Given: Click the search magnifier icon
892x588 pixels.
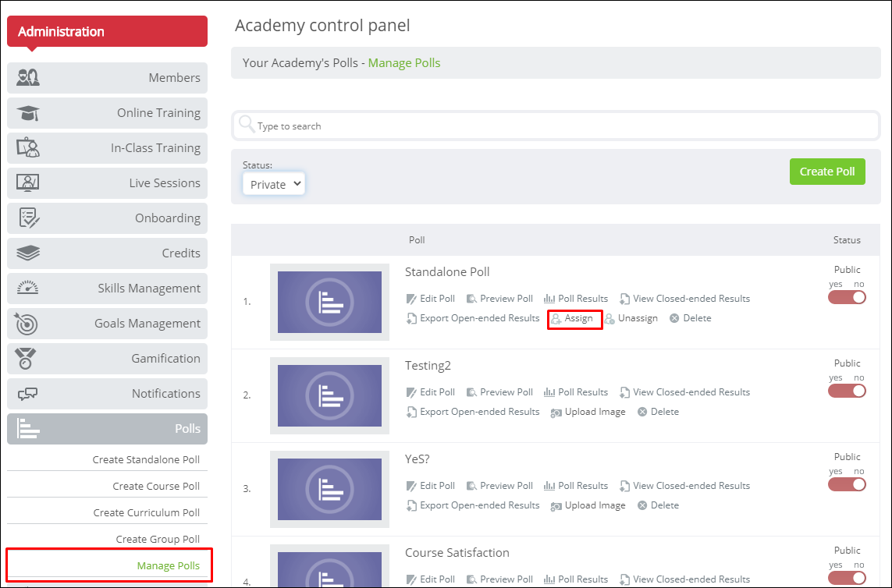Looking at the screenshot, I should [x=247, y=124].
